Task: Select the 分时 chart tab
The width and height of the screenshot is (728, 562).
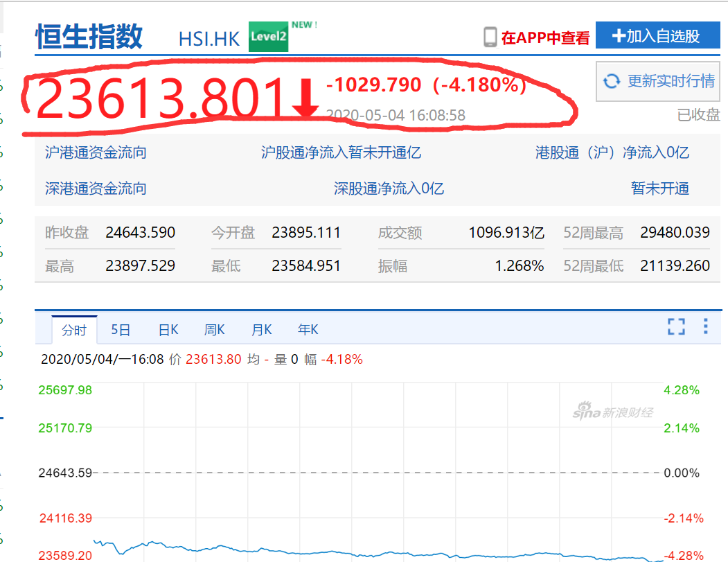Action: pos(74,330)
